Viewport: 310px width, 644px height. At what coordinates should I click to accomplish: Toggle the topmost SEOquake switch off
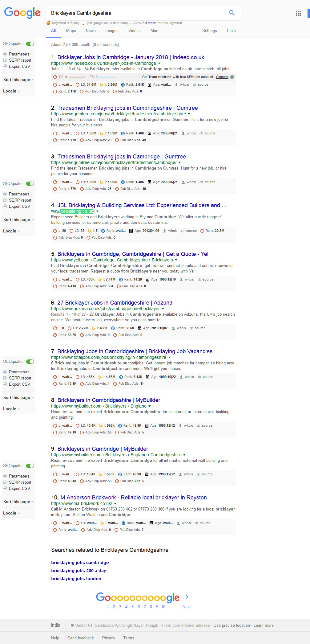[30, 44]
